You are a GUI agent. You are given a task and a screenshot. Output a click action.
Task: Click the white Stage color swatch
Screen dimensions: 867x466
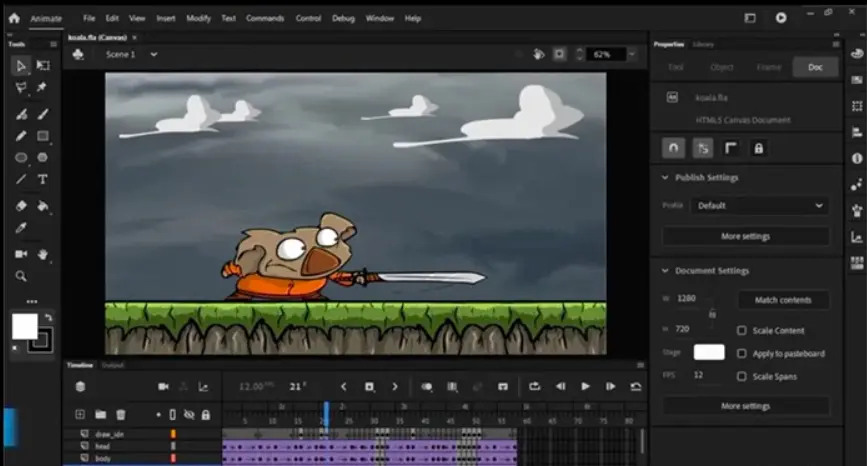pos(709,352)
